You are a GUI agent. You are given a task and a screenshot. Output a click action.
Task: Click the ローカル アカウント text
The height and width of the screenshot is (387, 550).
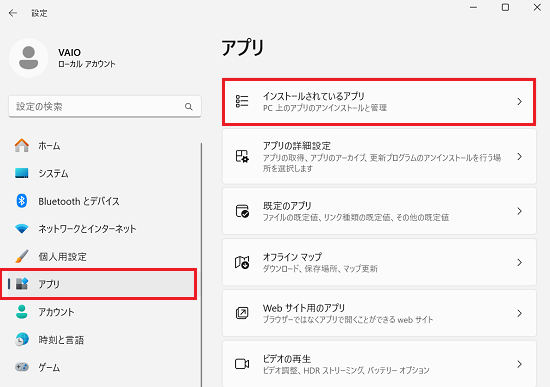pos(87,64)
